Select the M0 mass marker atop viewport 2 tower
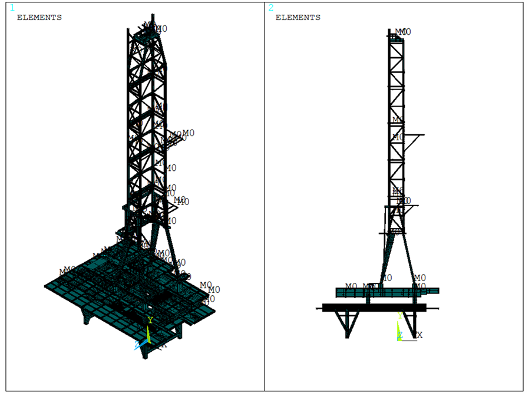 click(403, 32)
